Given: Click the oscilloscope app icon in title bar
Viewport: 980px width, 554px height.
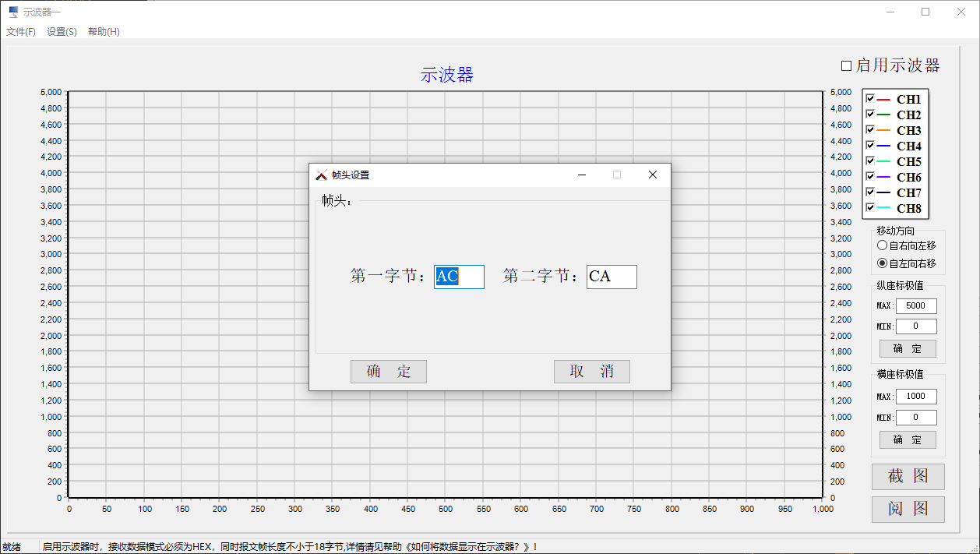Looking at the screenshot, I should click(x=13, y=12).
